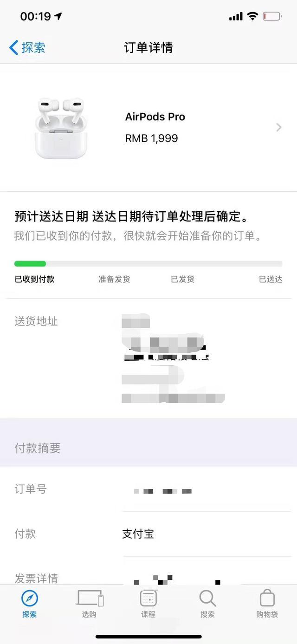Tap the green order progress bar
Viewport: 297px width, 644px height.
tap(30, 264)
